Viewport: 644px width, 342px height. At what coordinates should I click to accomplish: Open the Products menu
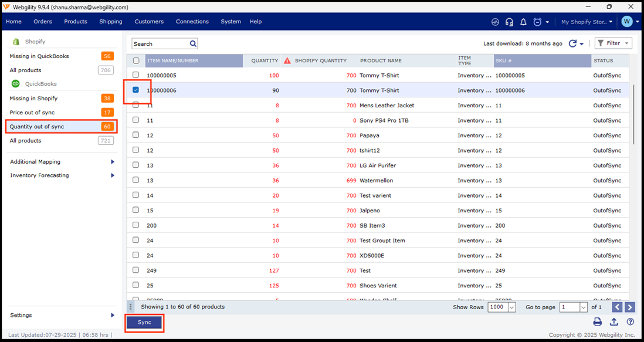point(75,22)
